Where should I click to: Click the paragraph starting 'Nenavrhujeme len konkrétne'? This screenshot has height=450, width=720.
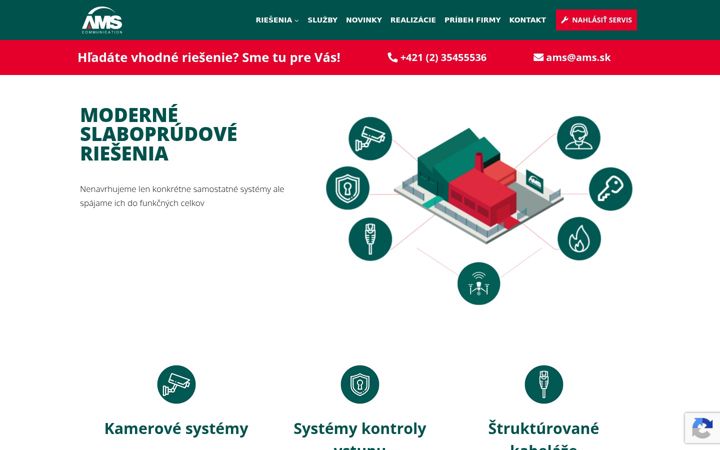coord(182,196)
